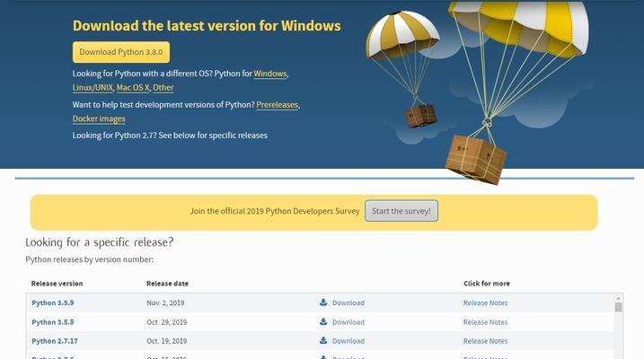Click download icon in Python 2.7.17 row
The image size is (644, 359).
click(323, 340)
